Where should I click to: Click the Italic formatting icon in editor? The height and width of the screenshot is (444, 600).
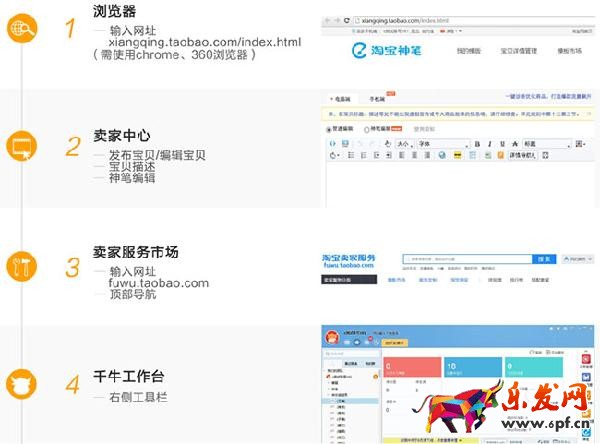(489, 144)
